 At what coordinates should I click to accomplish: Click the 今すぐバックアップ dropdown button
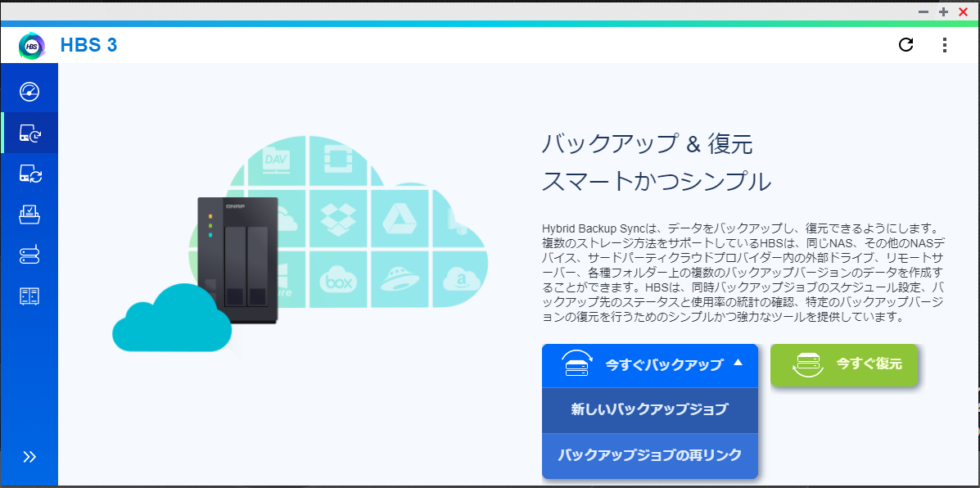650,365
